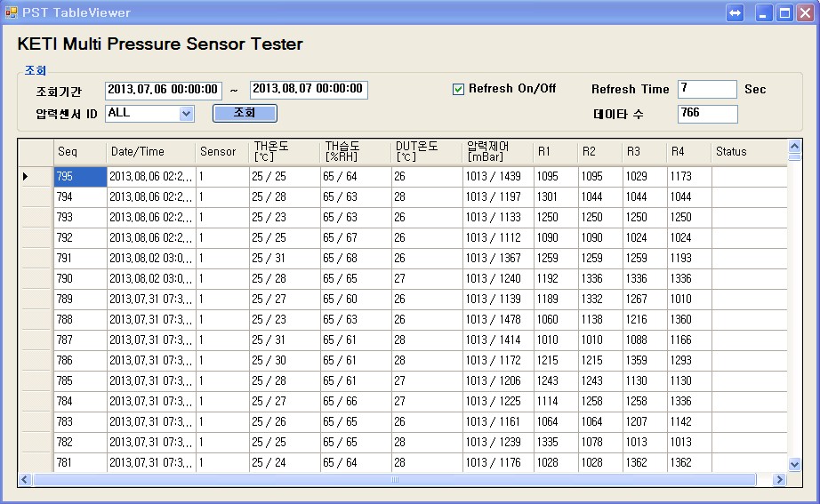The height and width of the screenshot is (504, 820).
Task: Click the Sensor column header
Action: point(222,152)
